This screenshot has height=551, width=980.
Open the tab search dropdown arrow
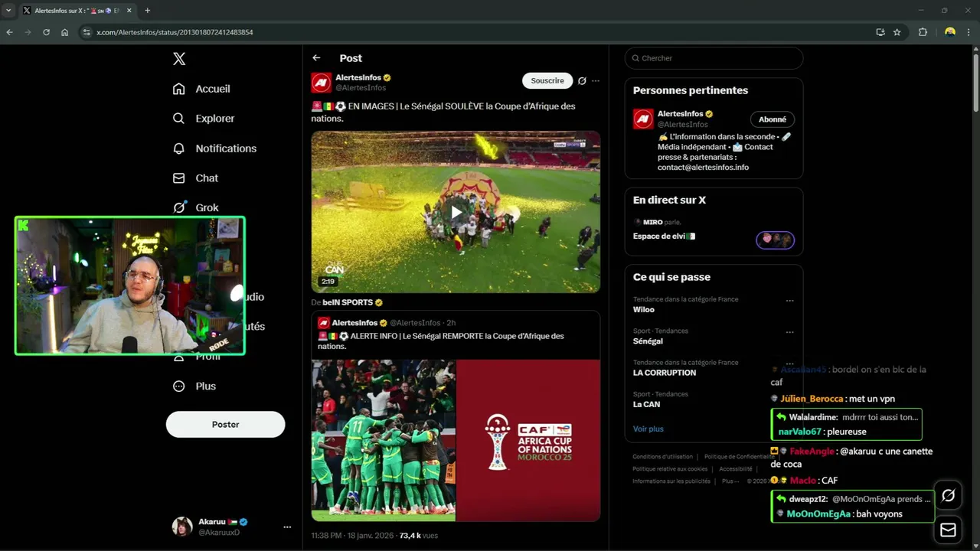(8, 11)
